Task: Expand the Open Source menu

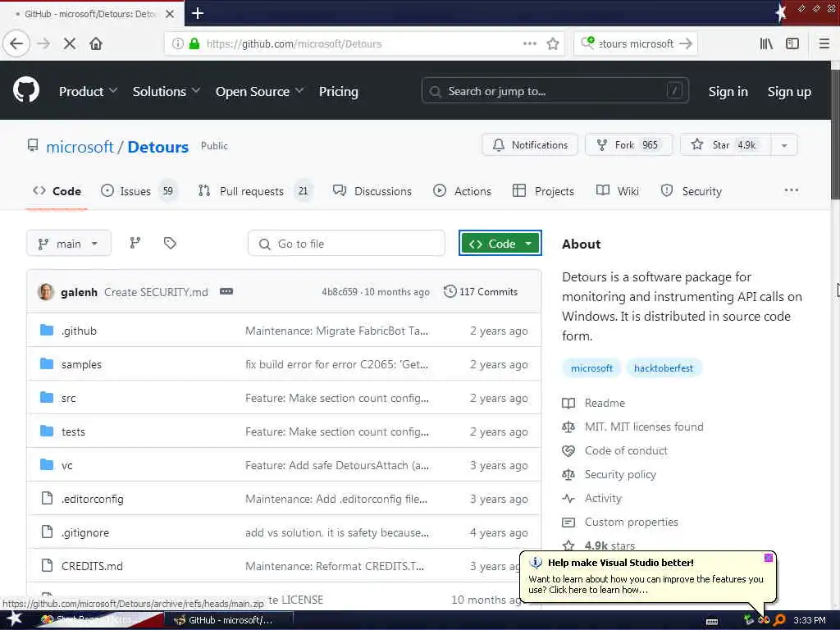Action: pyautogui.click(x=259, y=92)
